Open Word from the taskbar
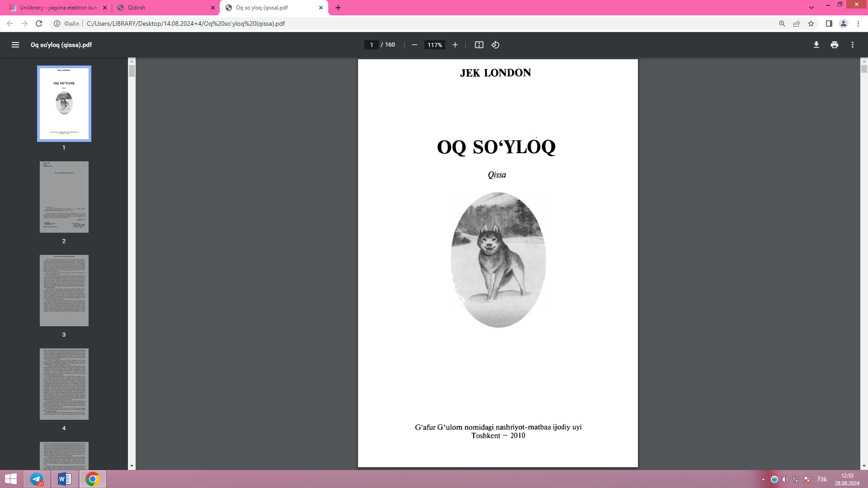868x488 pixels. (x=65, y=479)
